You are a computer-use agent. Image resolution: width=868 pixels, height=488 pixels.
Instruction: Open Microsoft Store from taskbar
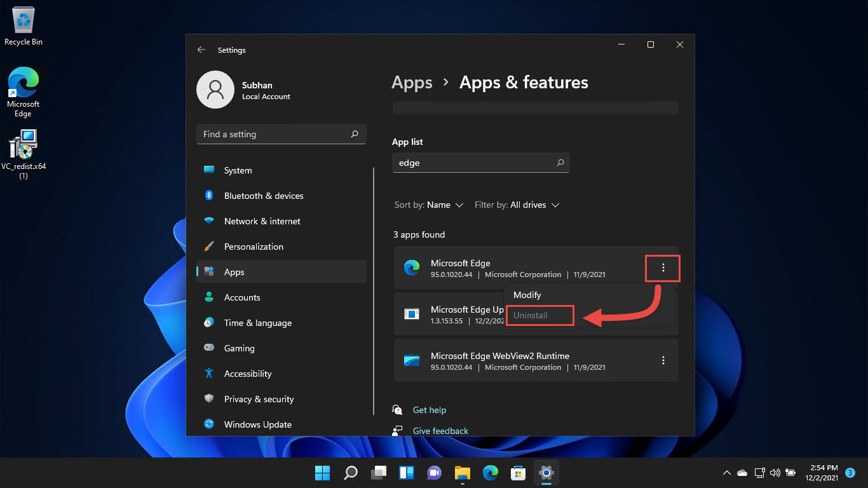click(518, 472)
